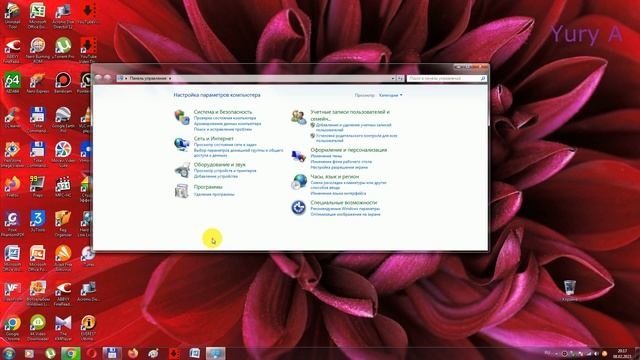Expand the Панель управления breadcrumb arrow
This screenshot has height=360, width=640.
pos(170,78)
